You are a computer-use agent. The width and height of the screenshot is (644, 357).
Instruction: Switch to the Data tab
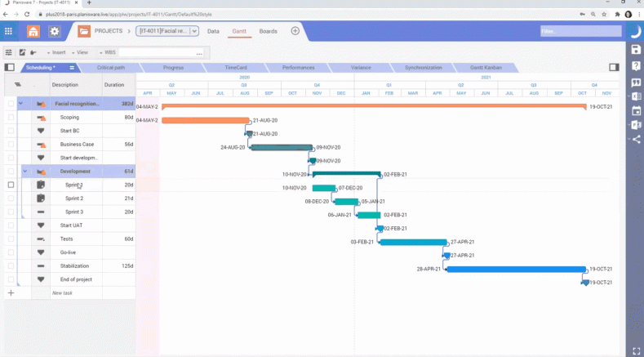pyautogui.click(x=213, y=31)
